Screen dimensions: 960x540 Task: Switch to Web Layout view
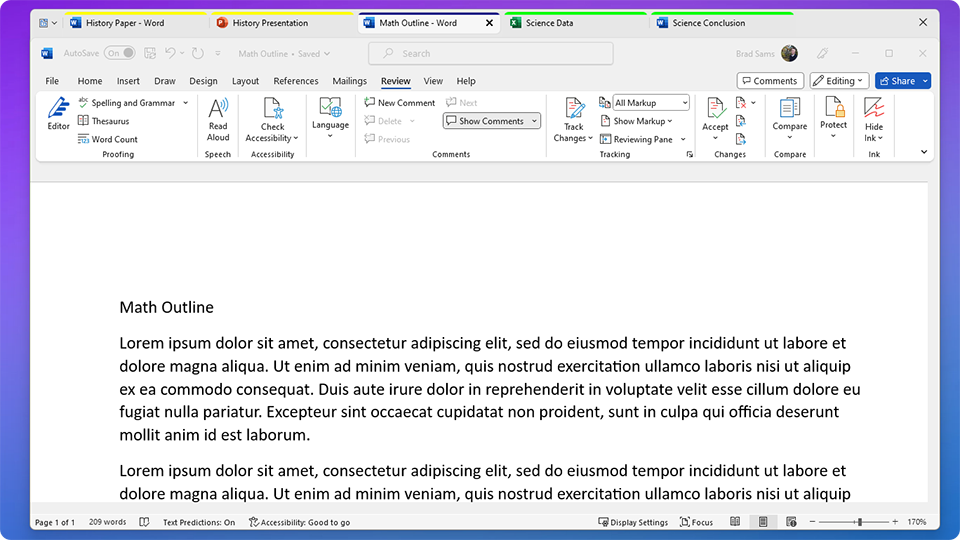(791, 522)
